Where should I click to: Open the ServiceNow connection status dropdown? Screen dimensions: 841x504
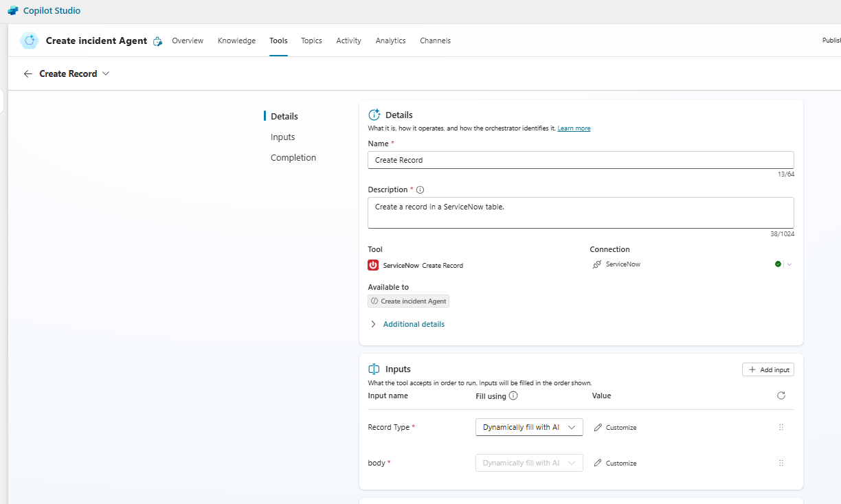pyautogui.click(x=789, y=264)
